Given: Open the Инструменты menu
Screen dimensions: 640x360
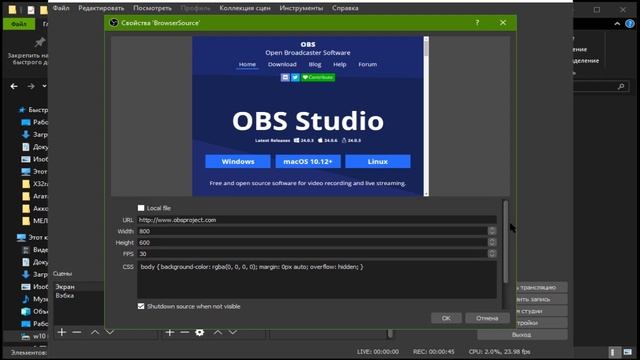Looking at the screenshot, I should (x=301, y=8).
